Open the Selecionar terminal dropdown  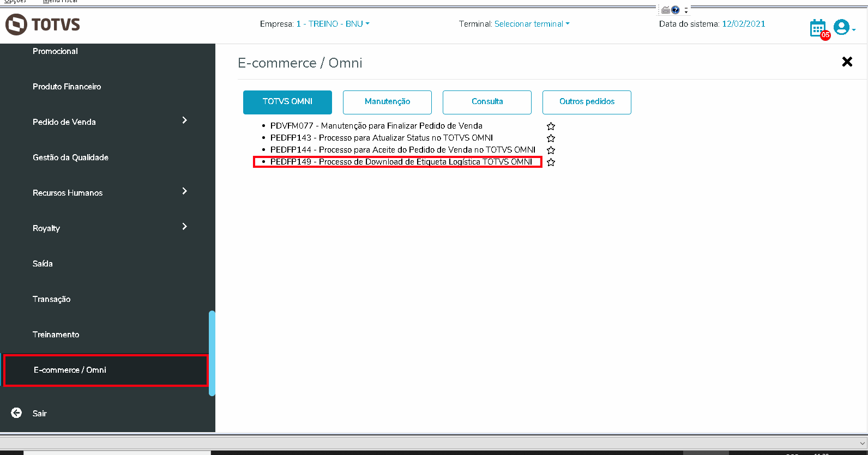pos(532,24)
